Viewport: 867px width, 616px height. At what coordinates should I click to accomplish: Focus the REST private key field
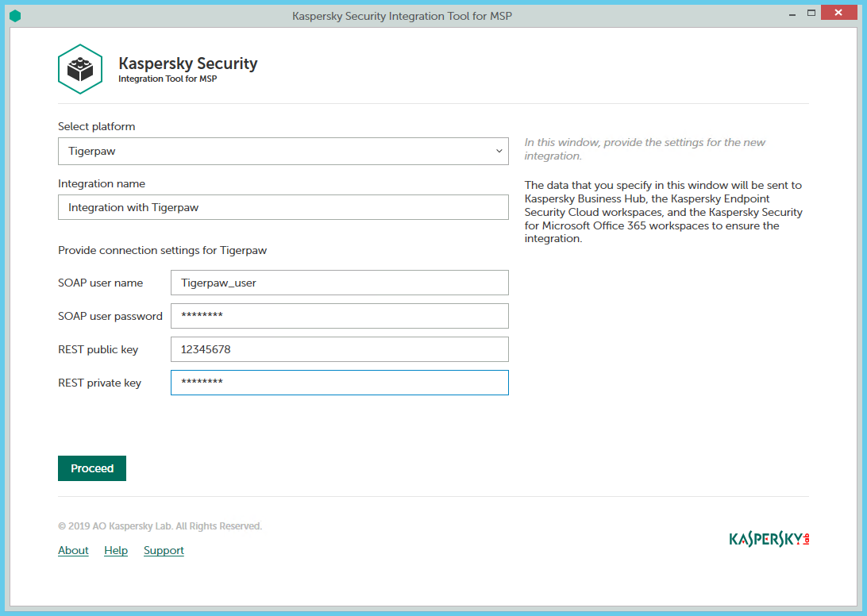(339, 383)
